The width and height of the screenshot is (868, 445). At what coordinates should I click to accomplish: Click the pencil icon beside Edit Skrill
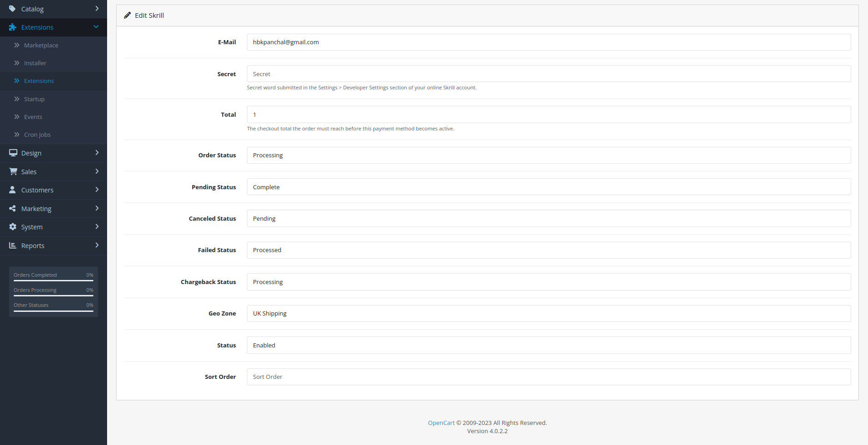[127, 16]
